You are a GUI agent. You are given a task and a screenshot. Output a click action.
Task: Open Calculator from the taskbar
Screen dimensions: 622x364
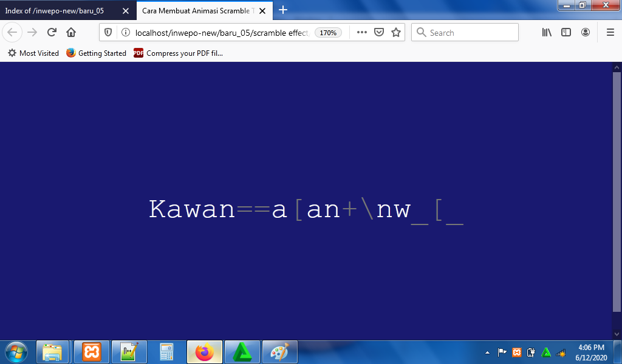coord(166,352)
